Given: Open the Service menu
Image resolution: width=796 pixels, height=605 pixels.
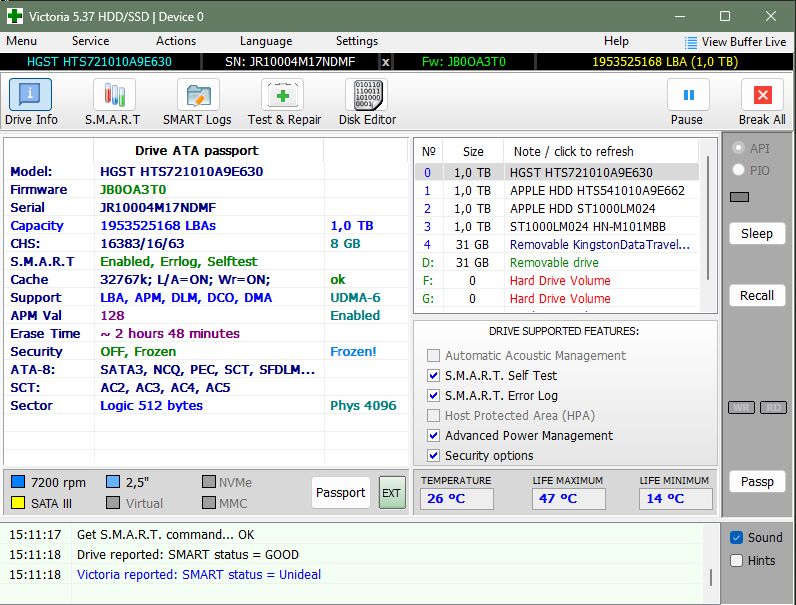Looking at the screenshot, I should coord(90,41).
